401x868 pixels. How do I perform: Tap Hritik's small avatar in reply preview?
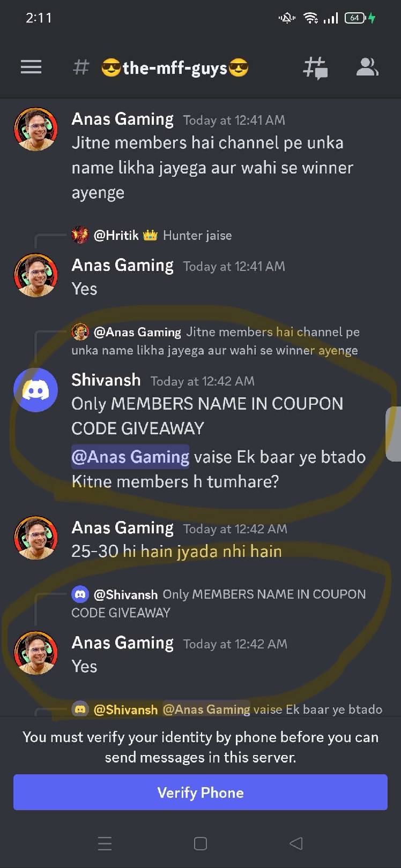click(80, 235)
